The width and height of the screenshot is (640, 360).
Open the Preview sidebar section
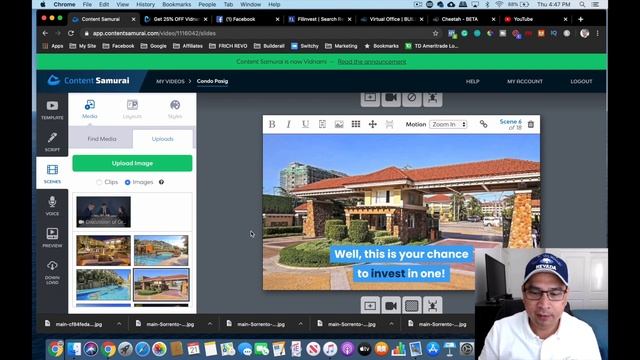point(52,238)
